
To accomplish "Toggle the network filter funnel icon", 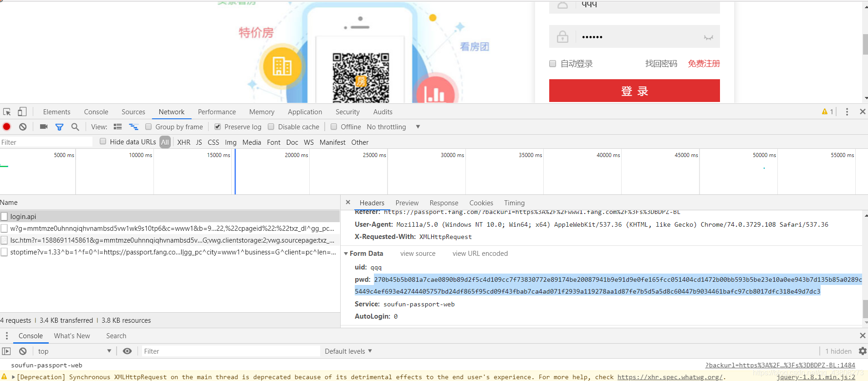I will pos(59,127).
